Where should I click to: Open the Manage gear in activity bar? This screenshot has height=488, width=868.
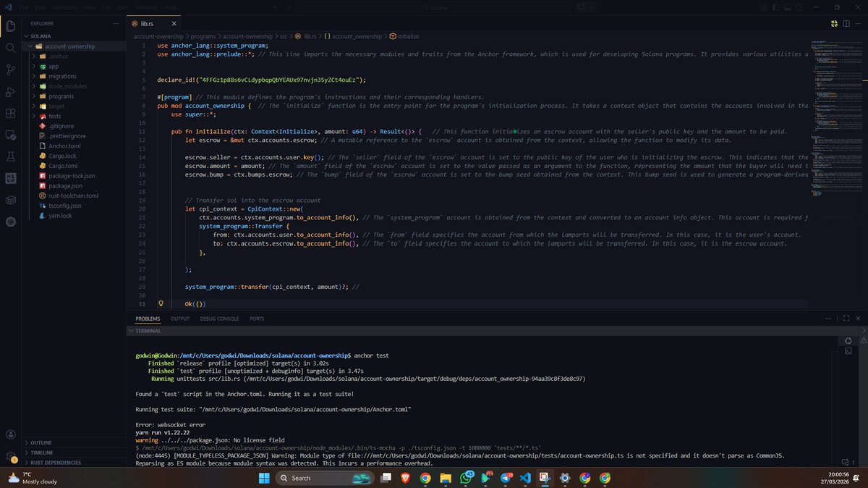[x=10, y=456]
